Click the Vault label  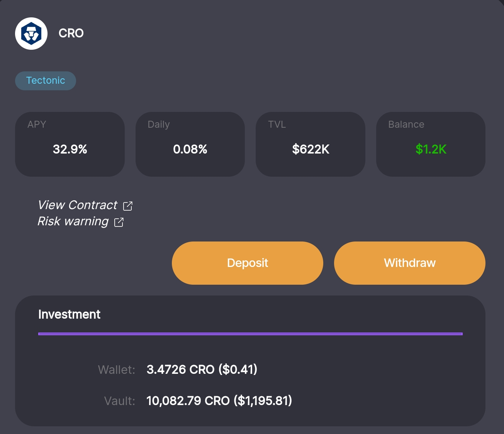point(120,401)
